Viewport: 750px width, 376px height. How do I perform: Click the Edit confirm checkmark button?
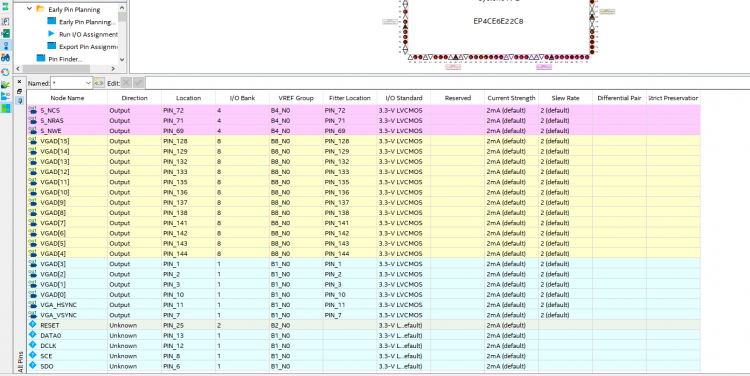coord(139,83)
